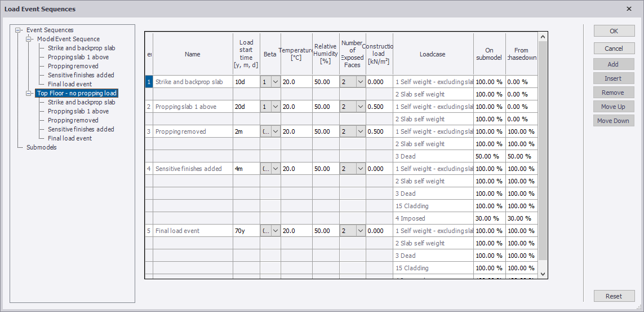Click the table's scroll up arrow
This screenshot has height=312, width=644.
pos(543,37)
